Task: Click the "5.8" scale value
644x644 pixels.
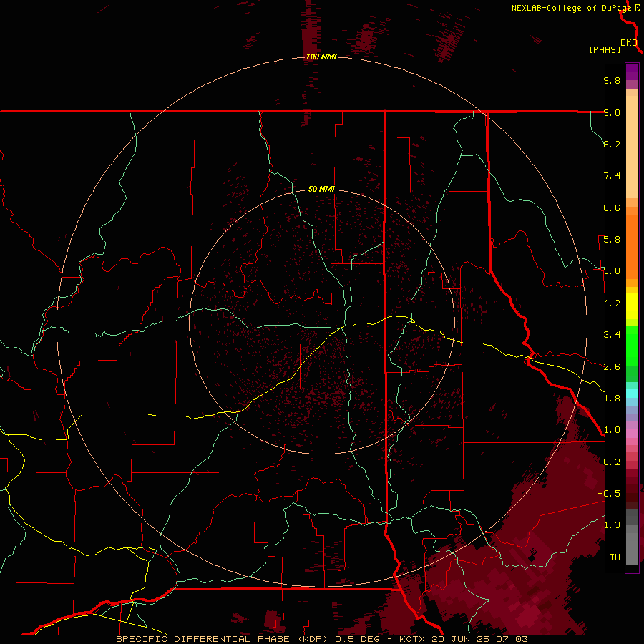Action: pos(612,240)
